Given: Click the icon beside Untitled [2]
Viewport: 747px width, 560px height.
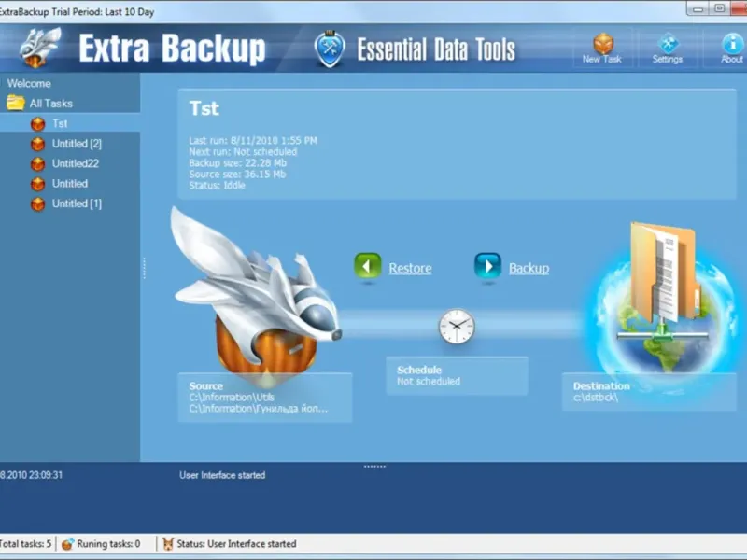Looking at the screenshot, I should pos(37,144).
